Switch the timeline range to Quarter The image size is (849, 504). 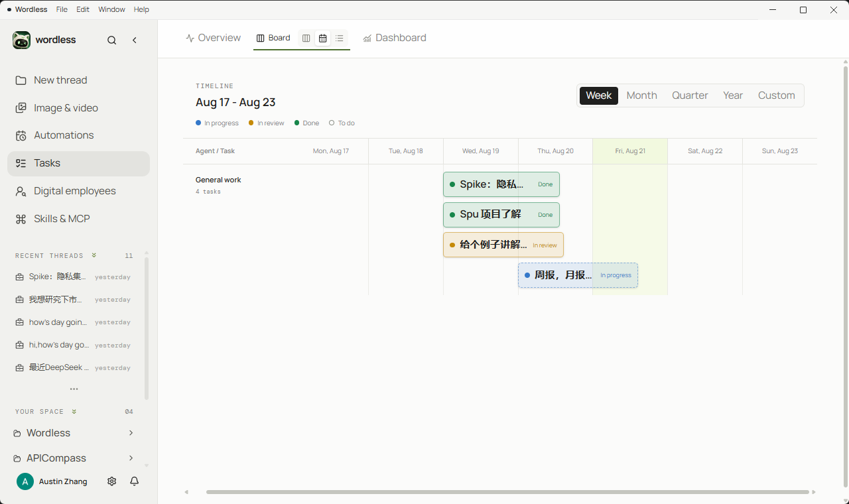[690, 95]
